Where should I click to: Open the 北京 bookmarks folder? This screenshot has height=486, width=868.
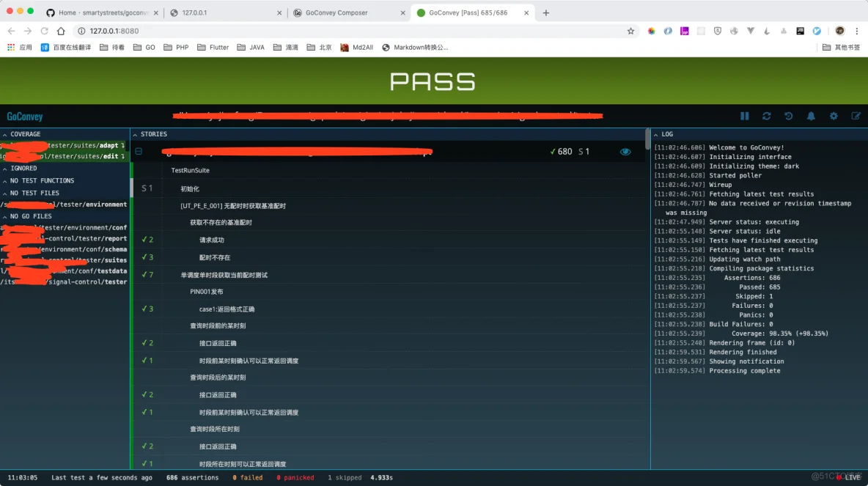[x=320, y=48]
